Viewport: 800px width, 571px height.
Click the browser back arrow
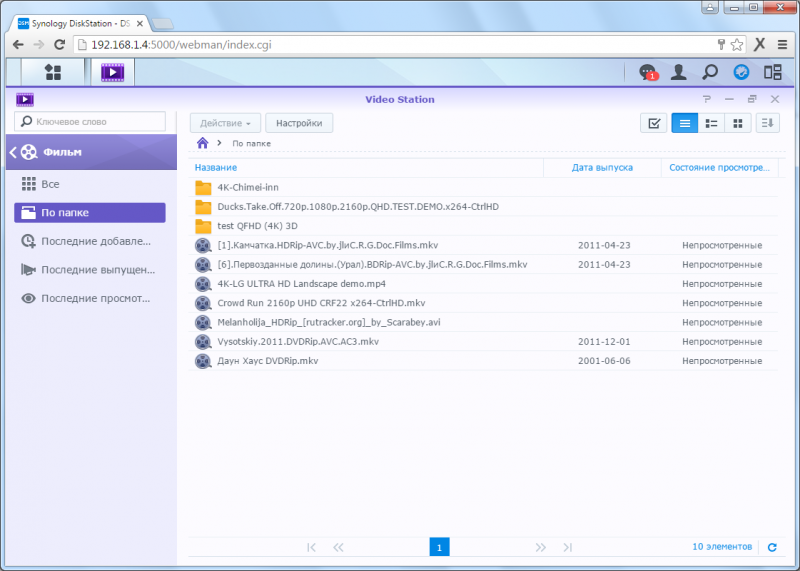(x=18, y=45)
